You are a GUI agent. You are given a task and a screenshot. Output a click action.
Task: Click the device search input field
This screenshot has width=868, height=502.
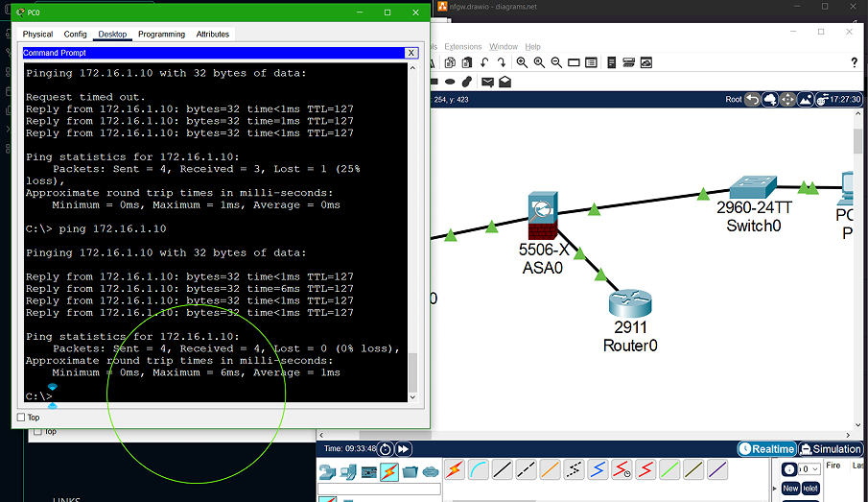pyautogui.click(x=379, y=489)
